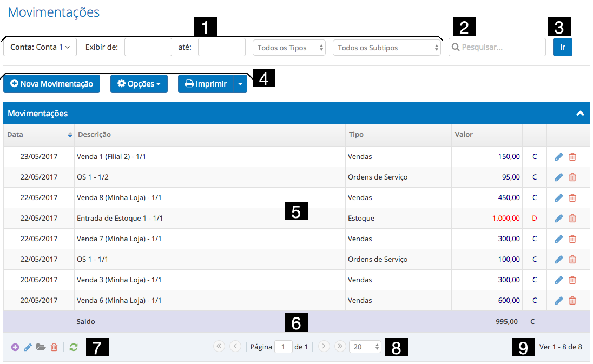Open the Todos os Tipos dropdown
Screen dimensions: 593x364
coord(289,48)
